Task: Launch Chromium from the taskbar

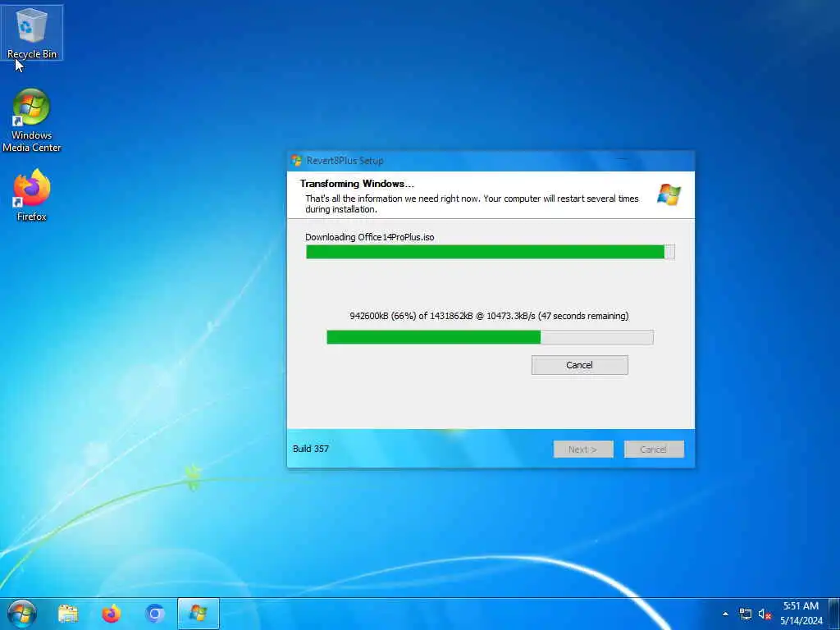Action: coord(155,614)
